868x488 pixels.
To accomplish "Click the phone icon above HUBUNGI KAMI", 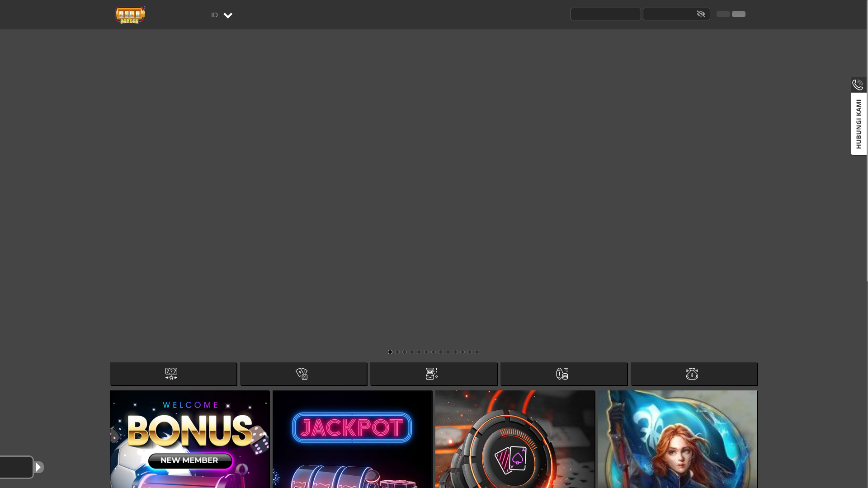I will (858, 84).
